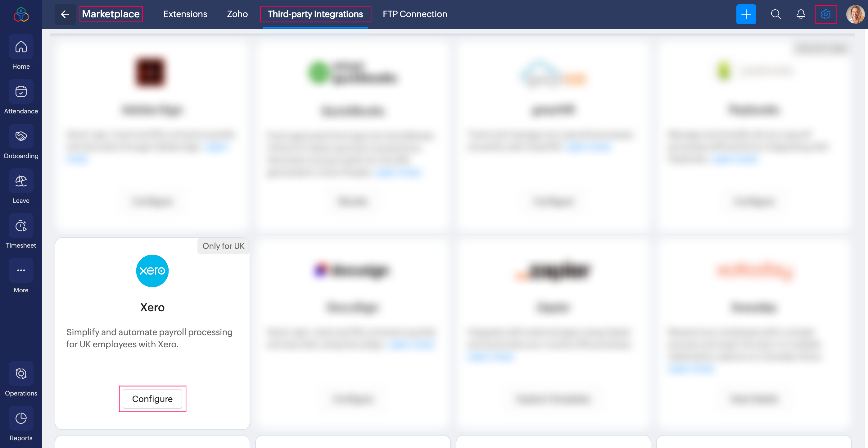Click the Xero logo thumbnail
Image resolution: width=868 pixels, height=448 pixels.
[x=152, y=271]
